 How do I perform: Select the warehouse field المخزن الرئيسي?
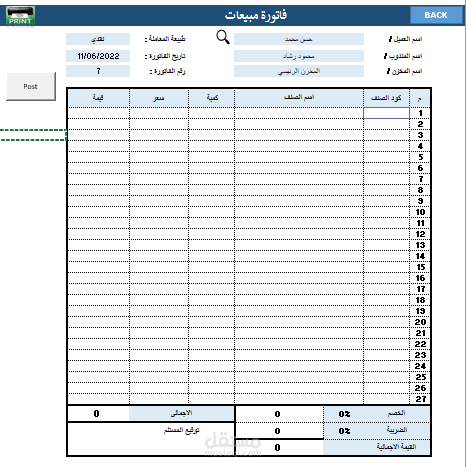[x=299, y=71]
